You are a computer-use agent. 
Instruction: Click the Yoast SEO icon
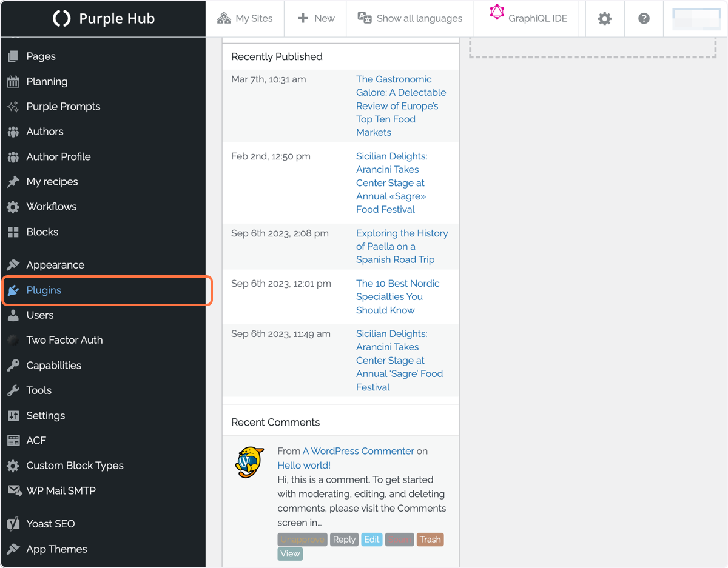click(13, 524)
